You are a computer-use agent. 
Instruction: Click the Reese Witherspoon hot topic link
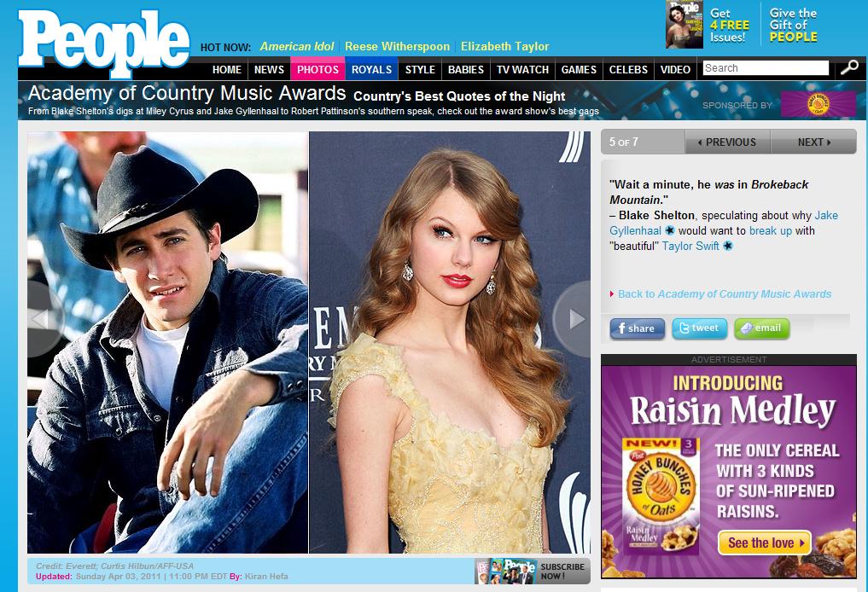[398, 46]
